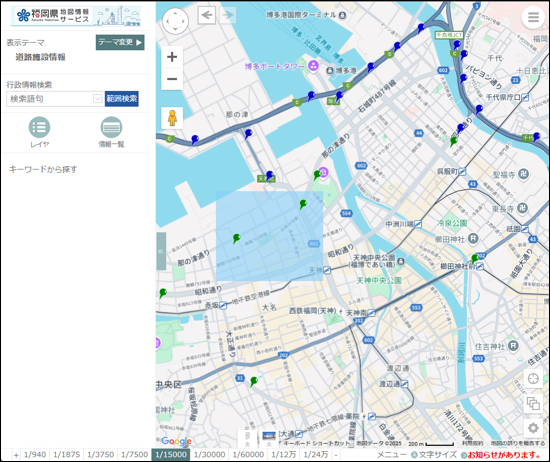
Task: Open map settings gear icon
Action: point(533,428)
